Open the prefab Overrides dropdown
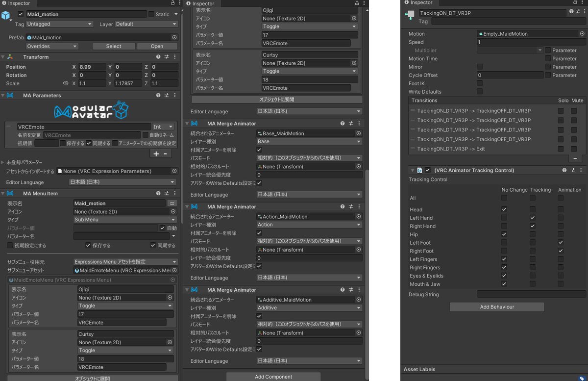 click(x=52, y=46)
